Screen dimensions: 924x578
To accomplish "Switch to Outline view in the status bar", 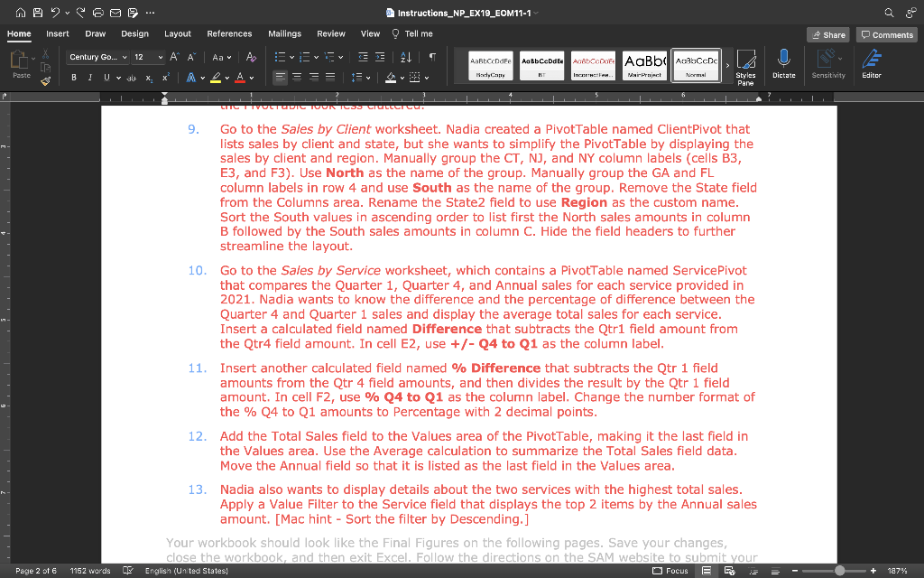I will (x=753, y=571).
